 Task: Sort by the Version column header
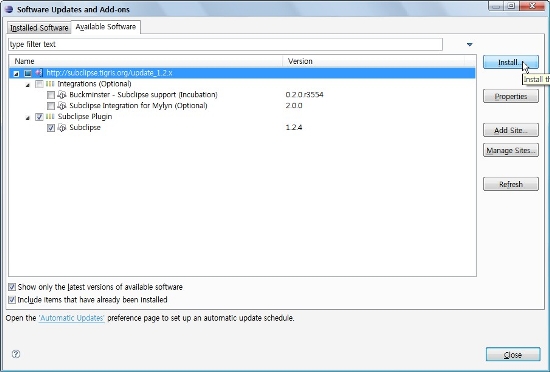click(x=374, y=61)
